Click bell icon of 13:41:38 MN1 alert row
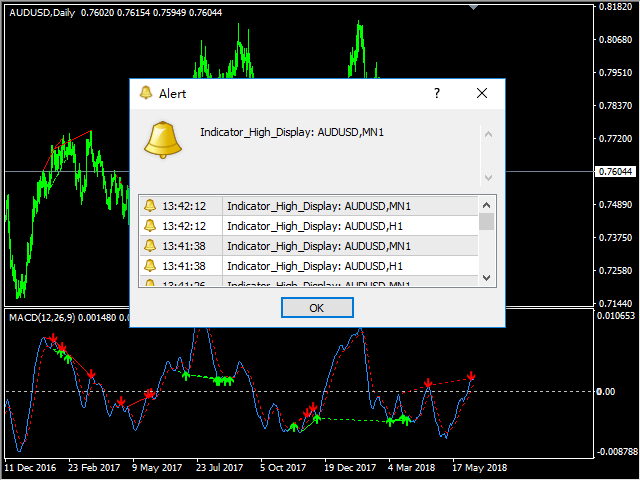 [x=150, y=246]
